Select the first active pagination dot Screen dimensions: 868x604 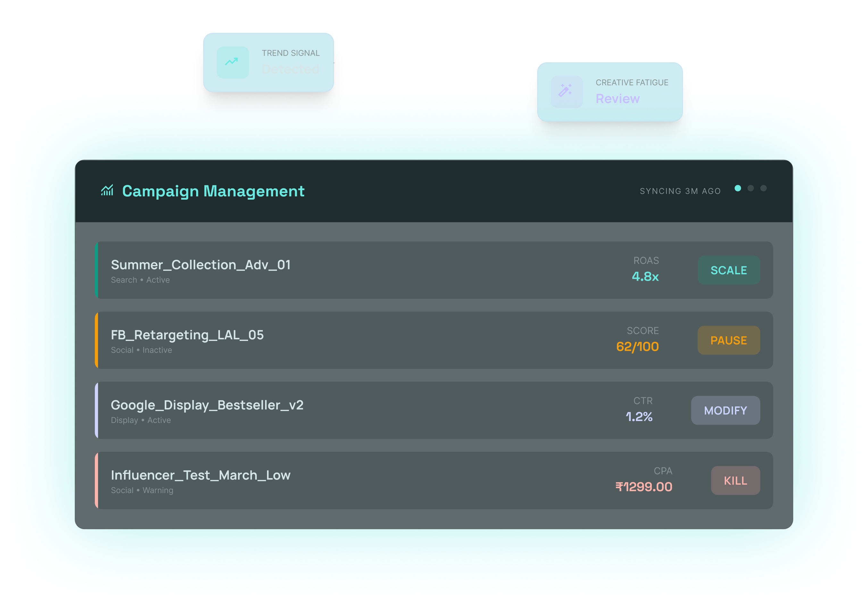(738, 188)
